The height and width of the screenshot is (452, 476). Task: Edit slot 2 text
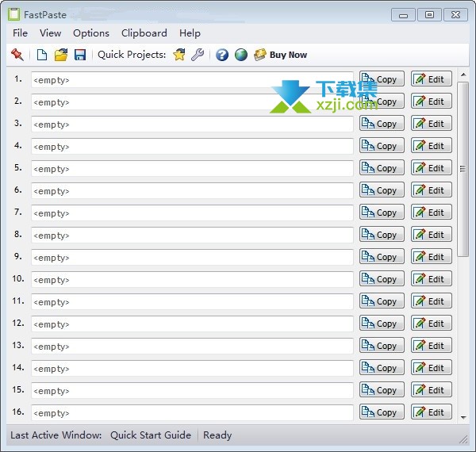(x=432, y=101)
